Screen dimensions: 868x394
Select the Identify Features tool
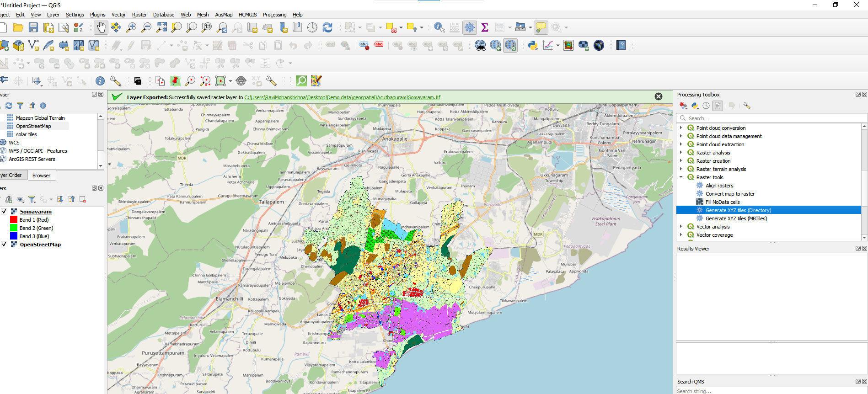click(x=439, y=27)
